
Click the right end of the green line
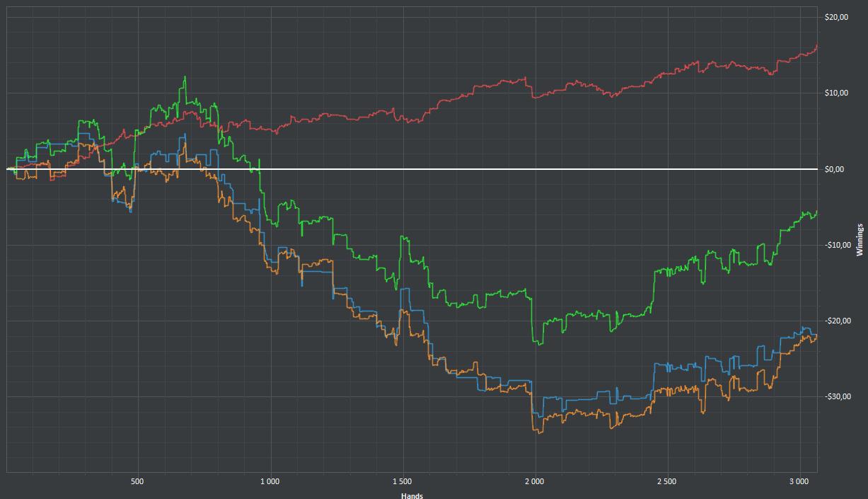[816, 212]
